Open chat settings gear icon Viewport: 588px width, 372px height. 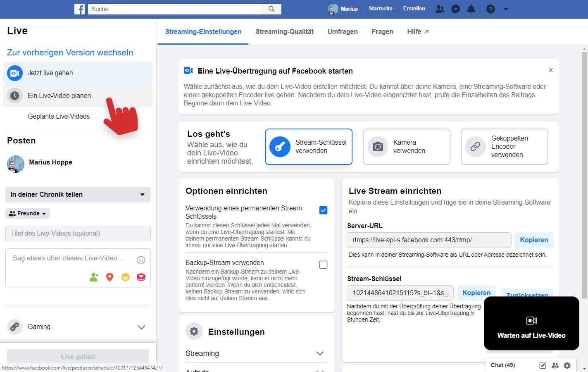tap(567, 365)
